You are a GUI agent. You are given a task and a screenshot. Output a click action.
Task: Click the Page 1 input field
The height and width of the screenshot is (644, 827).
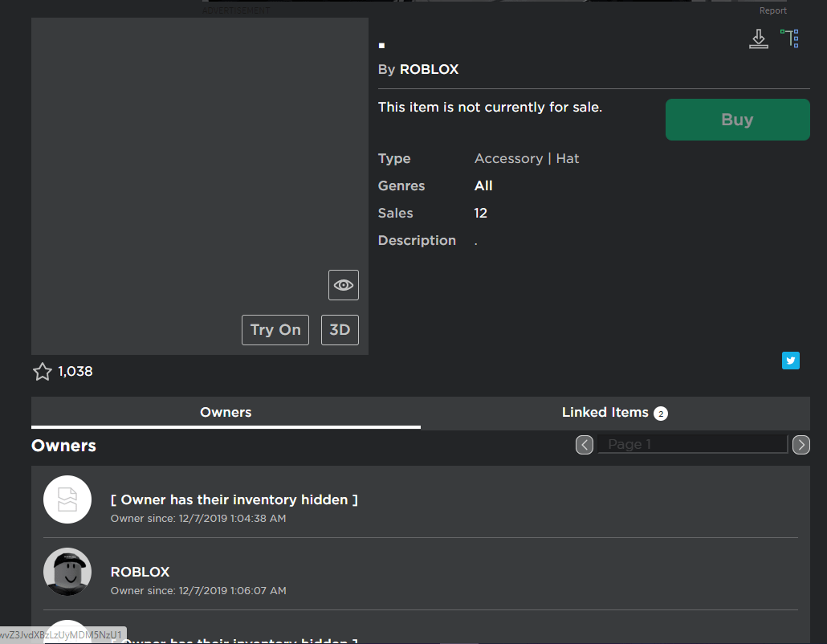pos(692,444)
